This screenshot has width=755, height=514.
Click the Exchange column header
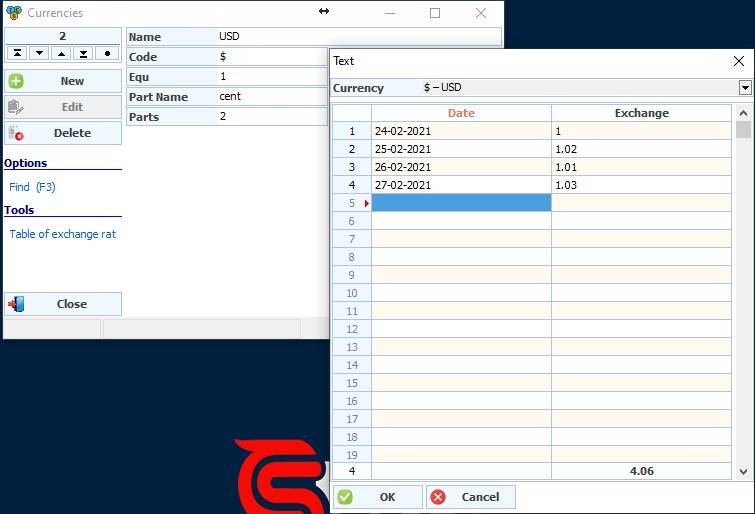click(x=641, y=113)
